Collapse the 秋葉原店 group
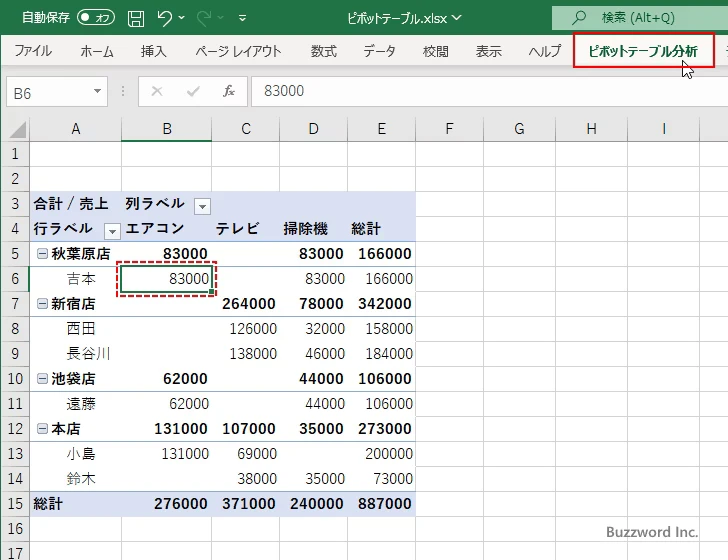Viewport: 728px width, 560px height. click(42, 254)
